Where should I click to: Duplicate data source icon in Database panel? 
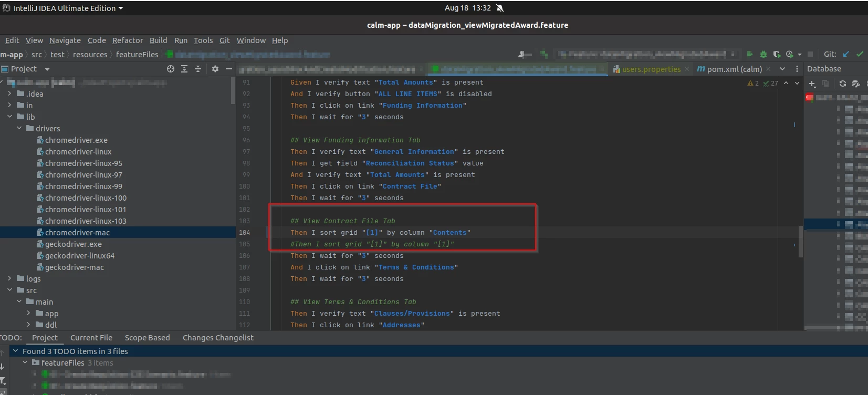pyautogui.click(x=825, y=84)
